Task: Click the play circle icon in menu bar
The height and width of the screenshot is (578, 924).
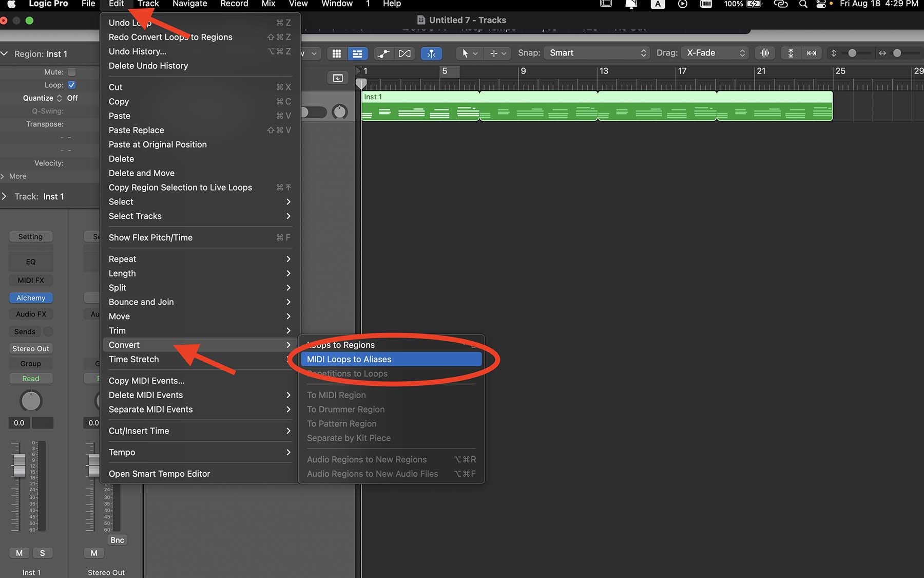Action: coord(682,4)
